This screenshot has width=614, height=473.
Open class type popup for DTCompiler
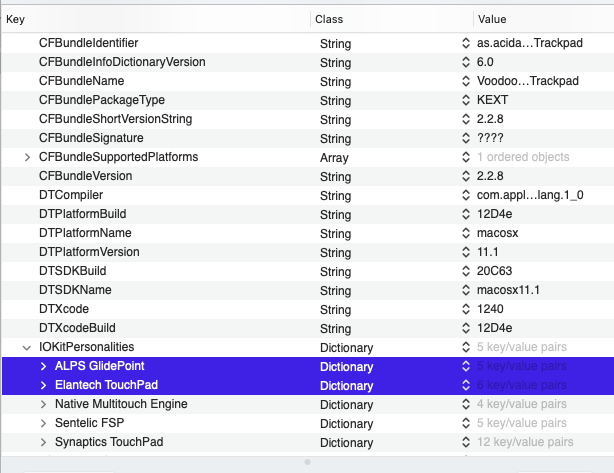[465, 195]
